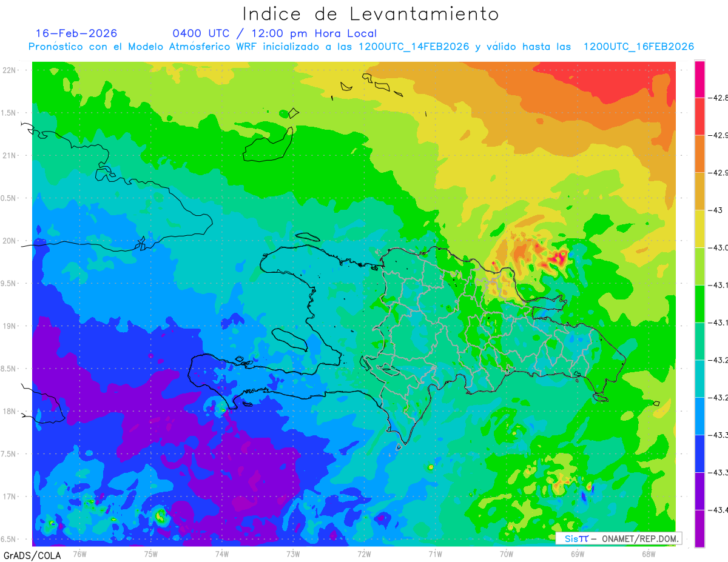Click the '68W' longitude label
The width and height of the screenshot is (728, 562).
[649, 554]
